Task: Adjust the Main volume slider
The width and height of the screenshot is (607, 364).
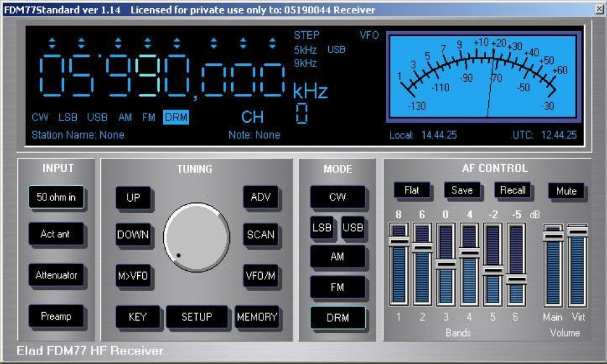Action: 553,266
